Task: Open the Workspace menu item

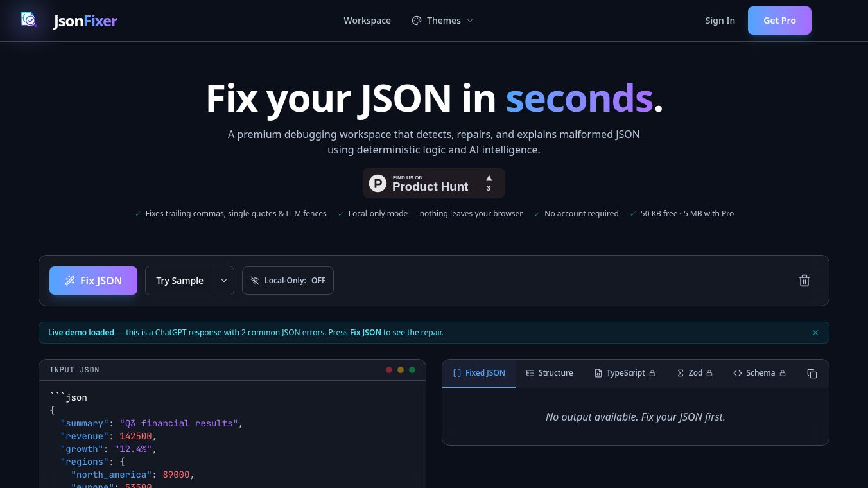Action: 367,20
